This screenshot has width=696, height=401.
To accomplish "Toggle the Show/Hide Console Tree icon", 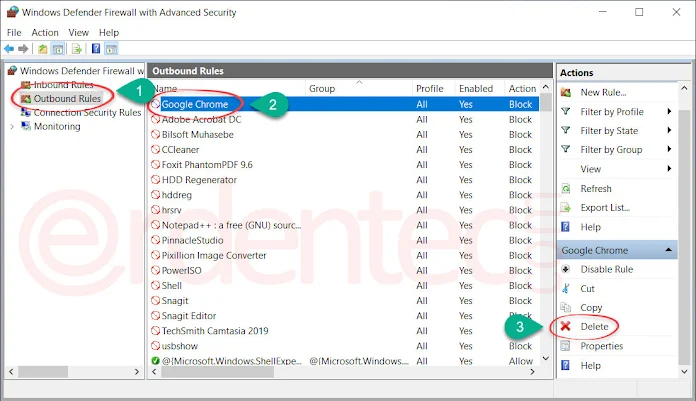I will pos(58,49).
